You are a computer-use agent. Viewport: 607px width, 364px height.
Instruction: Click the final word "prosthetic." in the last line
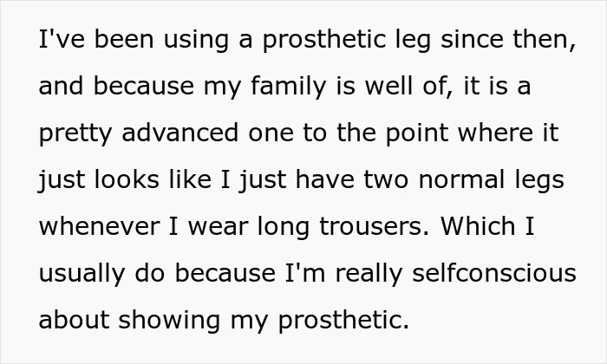point(344,321)
